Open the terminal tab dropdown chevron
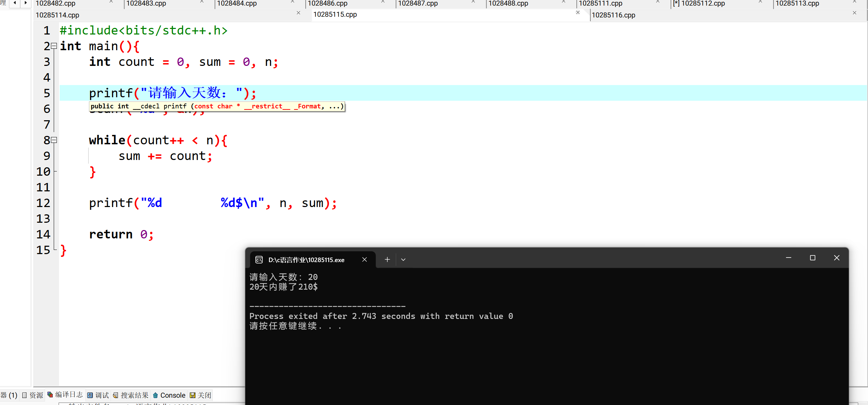 click(x=403, y=260)
